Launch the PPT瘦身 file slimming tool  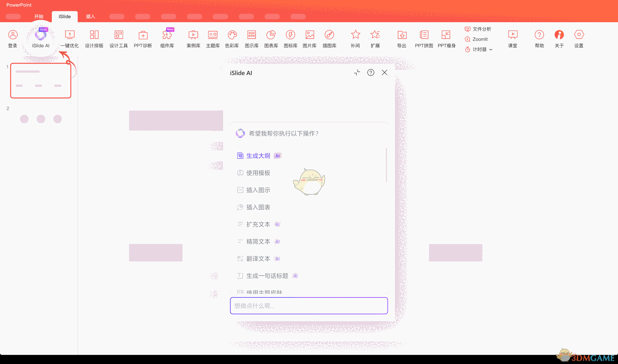pos(446,39)
